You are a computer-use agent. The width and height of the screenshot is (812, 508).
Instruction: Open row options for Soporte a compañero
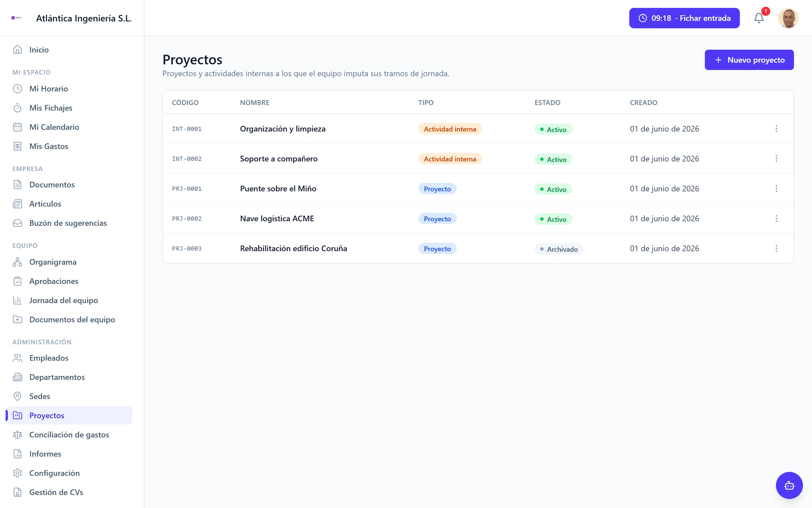(x=776, y=159)
